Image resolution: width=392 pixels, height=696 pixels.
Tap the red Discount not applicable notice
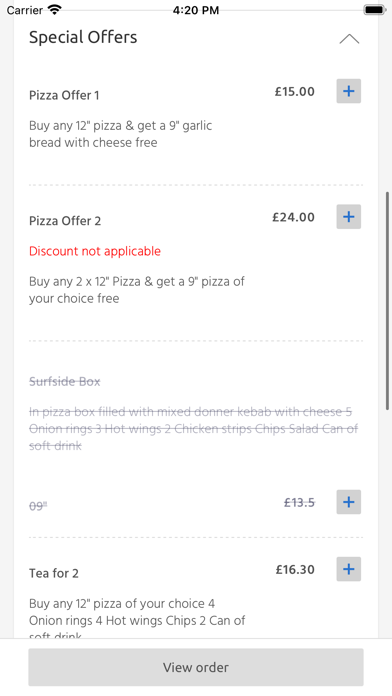[x=95, y=251]
